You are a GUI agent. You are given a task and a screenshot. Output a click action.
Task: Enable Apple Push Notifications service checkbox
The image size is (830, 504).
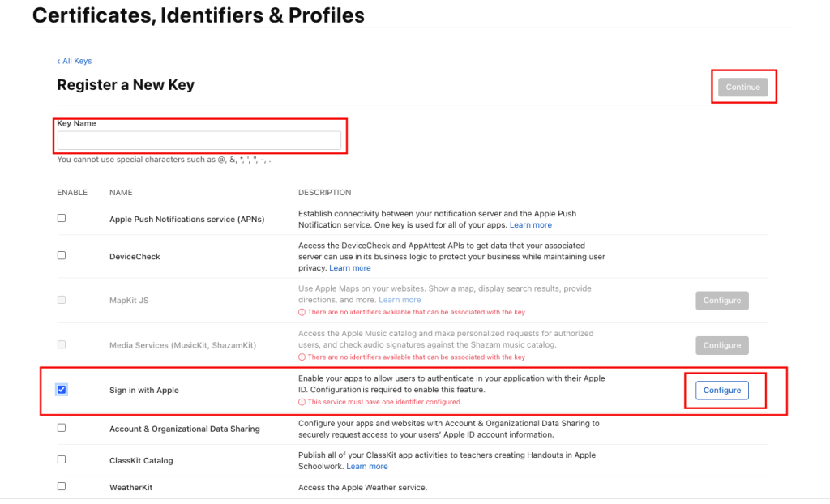tap(62, 218)
